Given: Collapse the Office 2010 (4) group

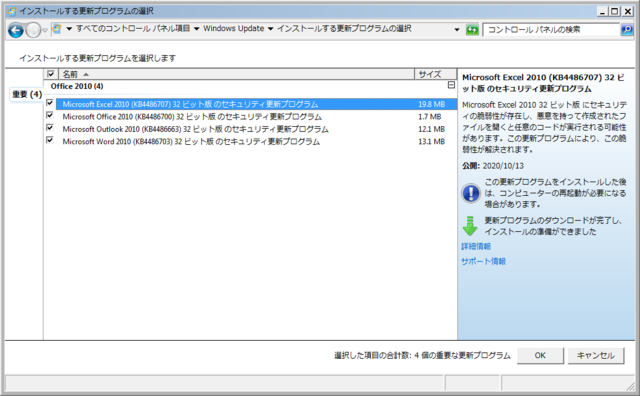Looking at the screenshot, I should (x=451, y=85).
